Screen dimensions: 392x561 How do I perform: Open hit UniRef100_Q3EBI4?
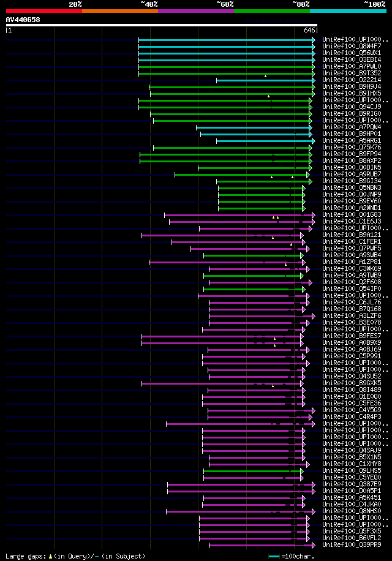coord(352,60)
